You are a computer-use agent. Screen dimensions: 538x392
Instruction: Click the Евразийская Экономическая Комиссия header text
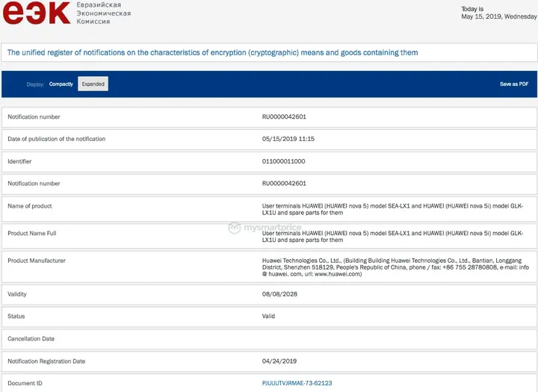[103, 13]
